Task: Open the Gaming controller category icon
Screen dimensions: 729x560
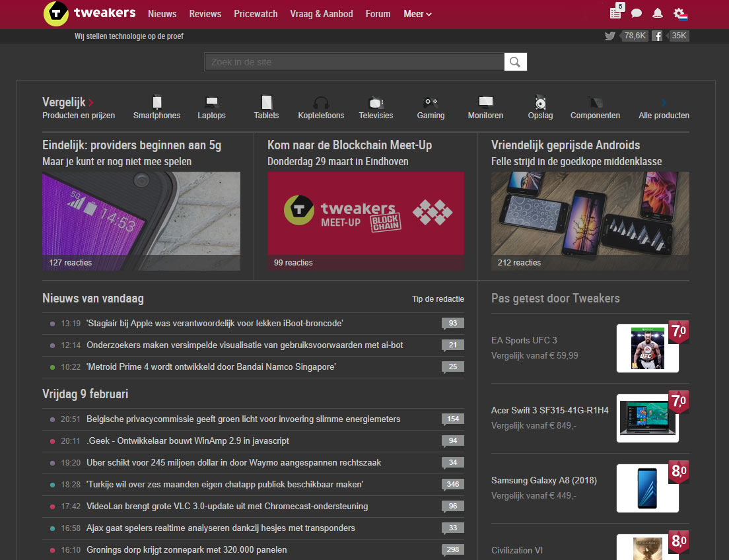Action: [431, 103]
